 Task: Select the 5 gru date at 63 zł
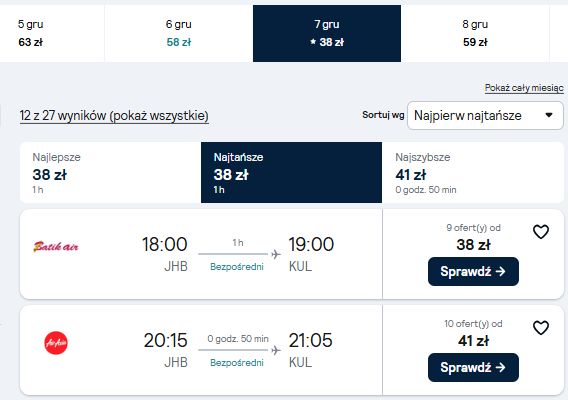click(52, 33)
